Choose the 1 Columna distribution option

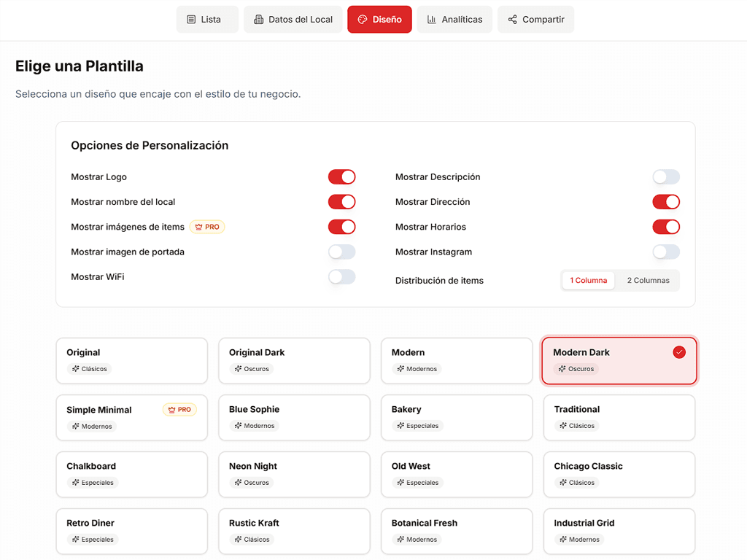tap(588, 281)
